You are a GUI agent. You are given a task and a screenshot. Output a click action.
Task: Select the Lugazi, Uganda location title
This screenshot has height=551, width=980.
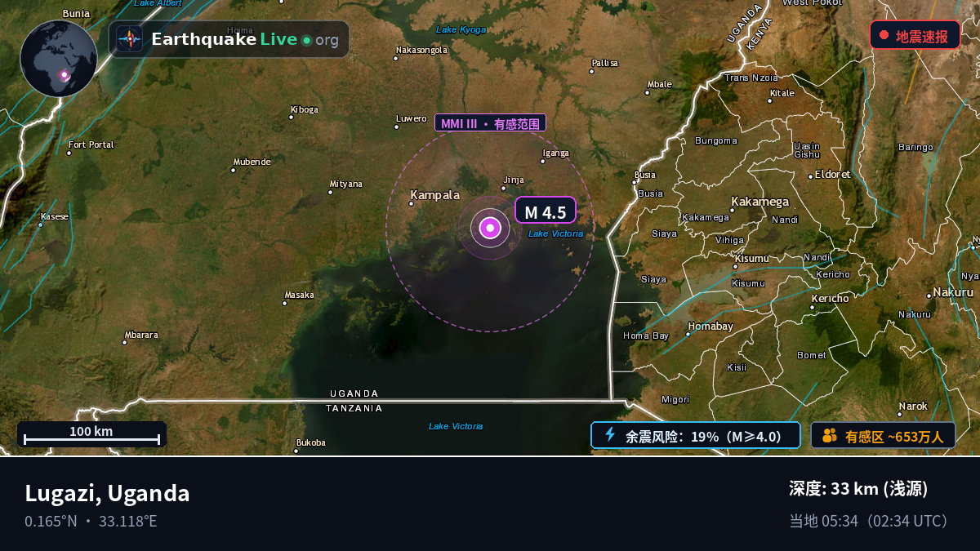point(107,493)
